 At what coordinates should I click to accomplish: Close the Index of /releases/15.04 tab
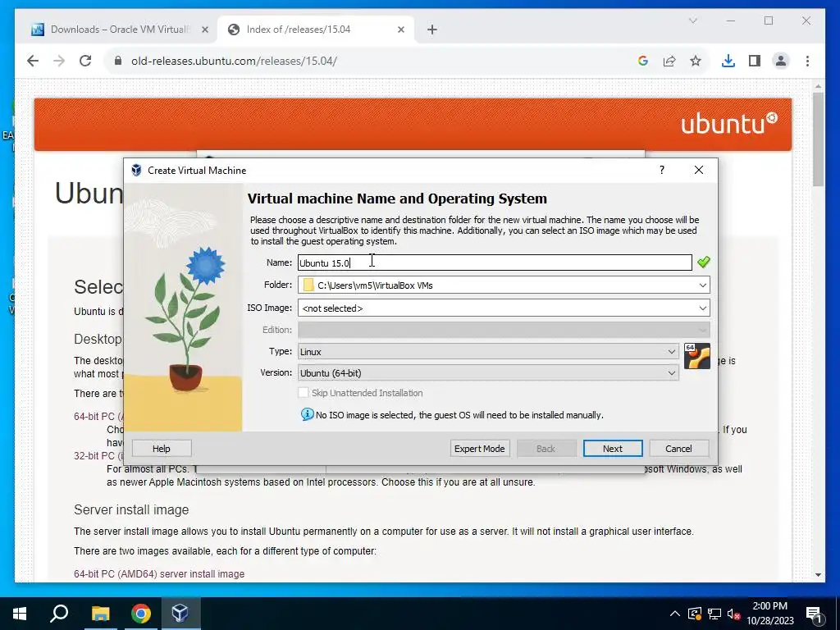pos(400,30)
